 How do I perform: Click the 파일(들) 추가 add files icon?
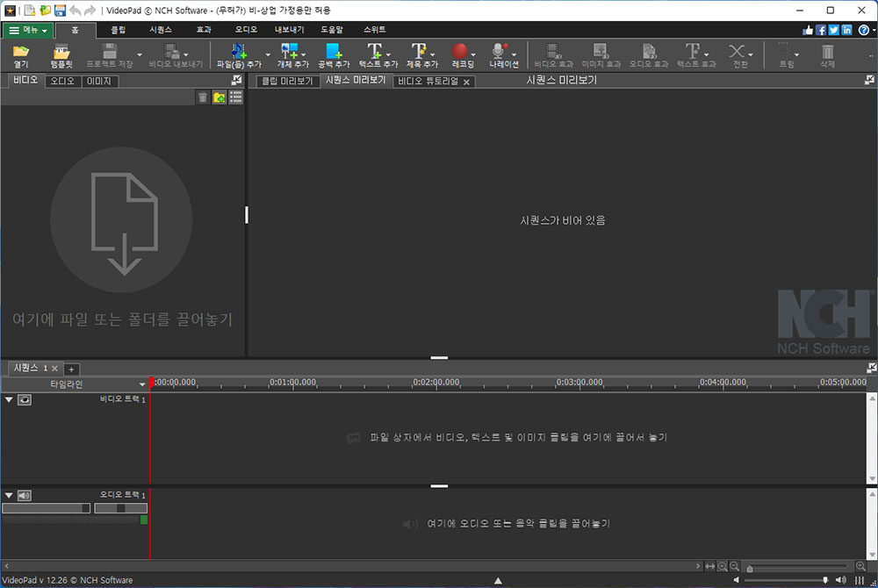pos(239,51)
